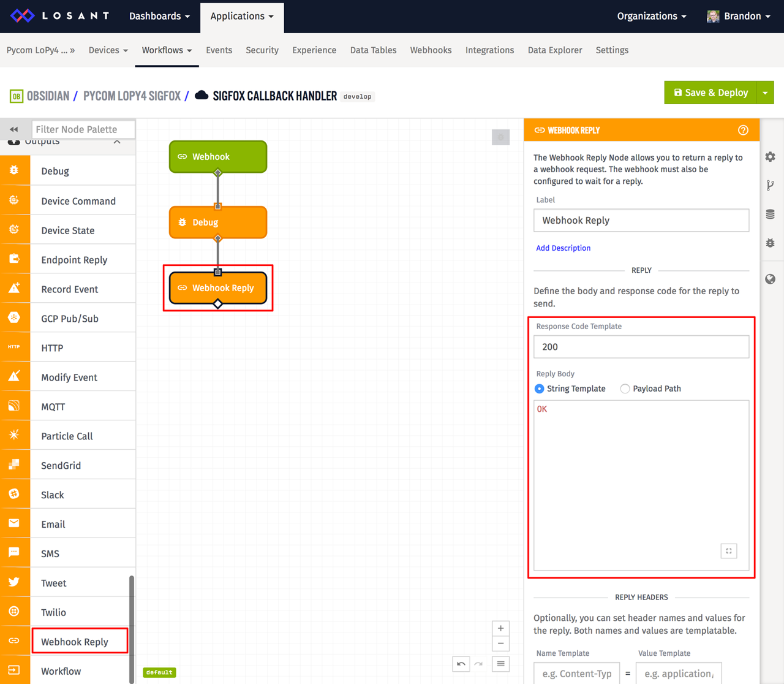Undo the last canvas change
This screenshot has width=784, height=684.
[x=461, y=664]
